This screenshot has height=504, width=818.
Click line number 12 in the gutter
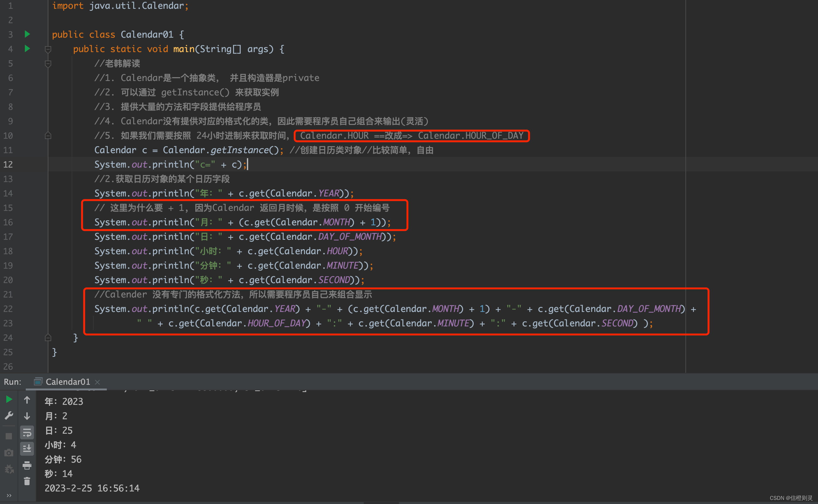point(8,164)
